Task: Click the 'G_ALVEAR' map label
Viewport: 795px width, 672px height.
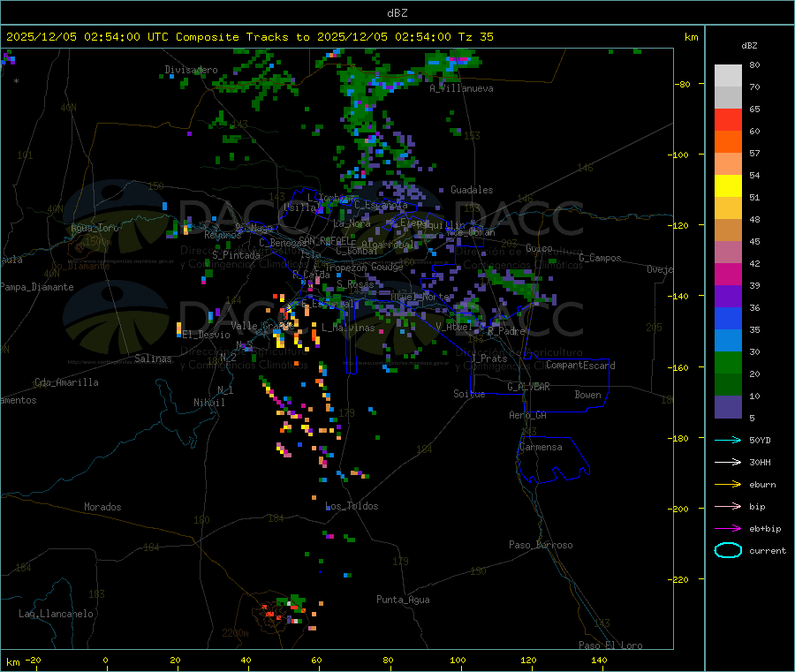Action: (528, 387)
